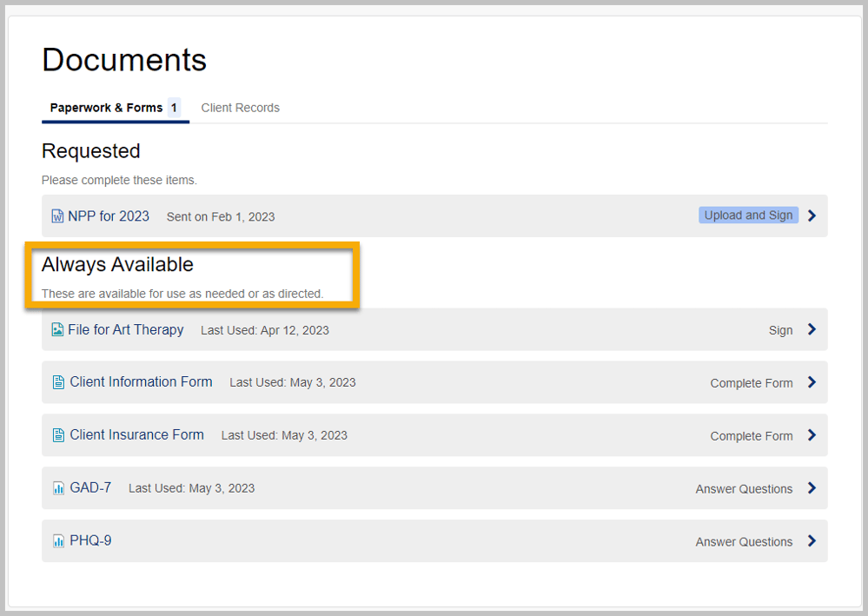The height and width of the screenshot is (616, 868).
Task: Click Sign for File for Art Therapy
Action: point(781,330)
